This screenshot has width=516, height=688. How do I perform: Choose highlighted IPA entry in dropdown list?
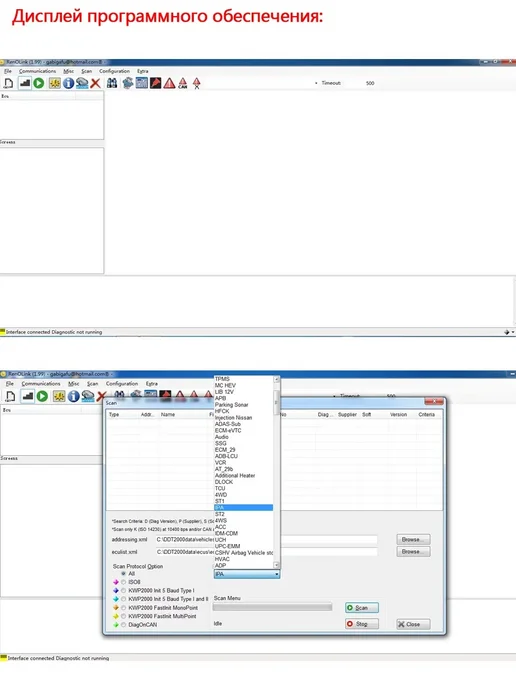(244, 508)
